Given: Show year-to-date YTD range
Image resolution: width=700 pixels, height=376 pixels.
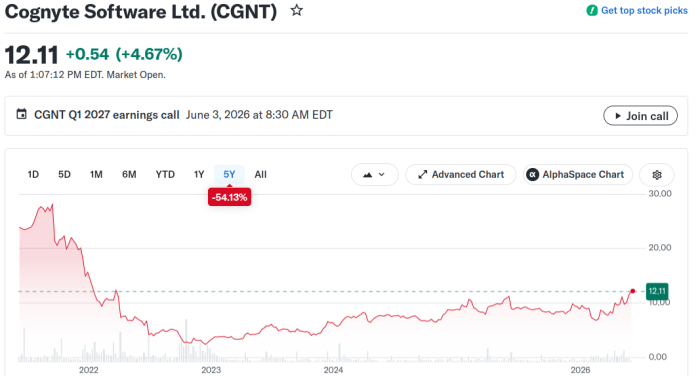Looking at the screenshot, I should tap(165, 175).
